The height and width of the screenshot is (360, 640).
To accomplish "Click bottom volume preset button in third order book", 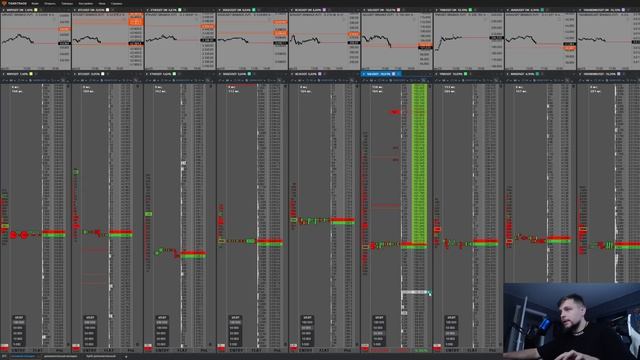I will coord(162,344).
